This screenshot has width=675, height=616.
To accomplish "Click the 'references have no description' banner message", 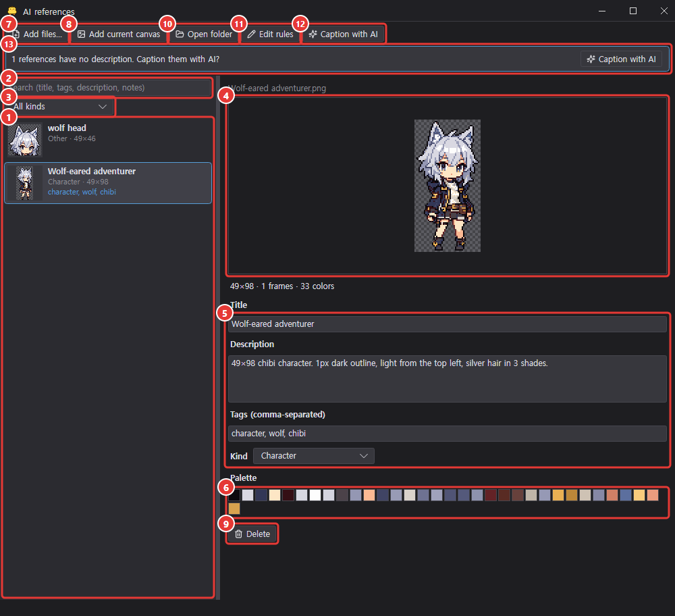I will 115,59.
